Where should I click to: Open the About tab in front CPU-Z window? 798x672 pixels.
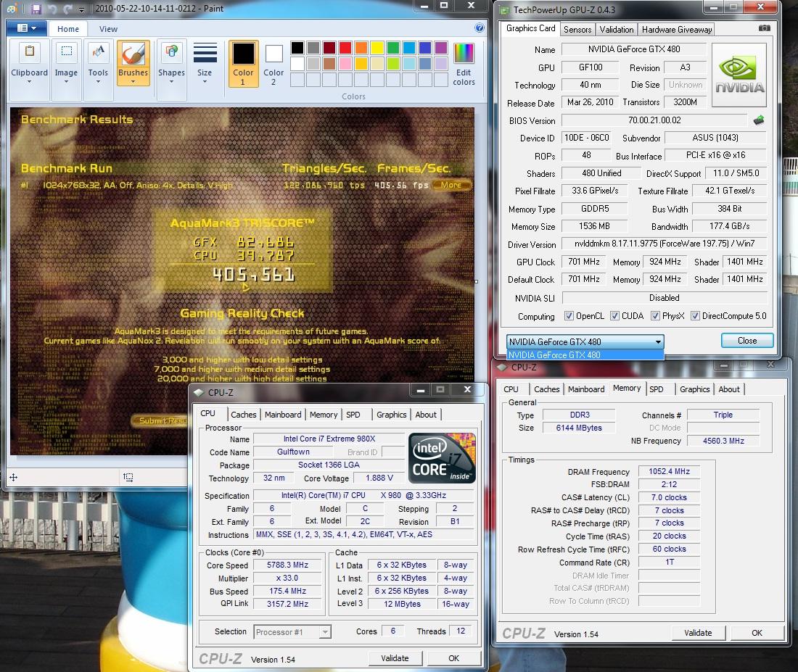(426, 415)
